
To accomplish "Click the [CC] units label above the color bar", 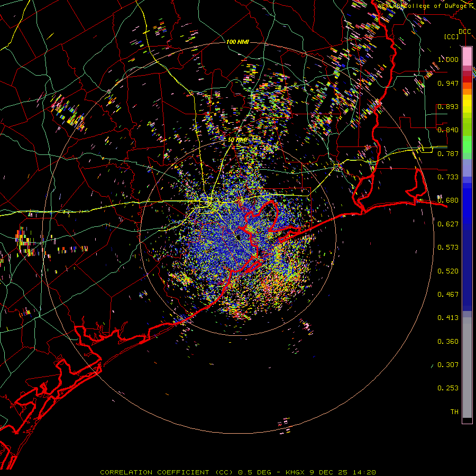I will click(452, 36).
